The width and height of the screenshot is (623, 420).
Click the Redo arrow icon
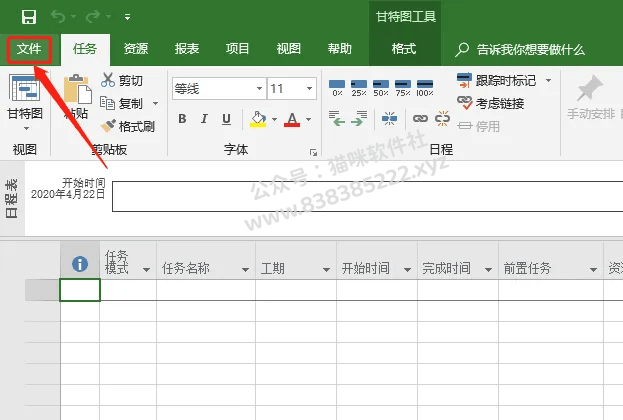coord(93,17)
